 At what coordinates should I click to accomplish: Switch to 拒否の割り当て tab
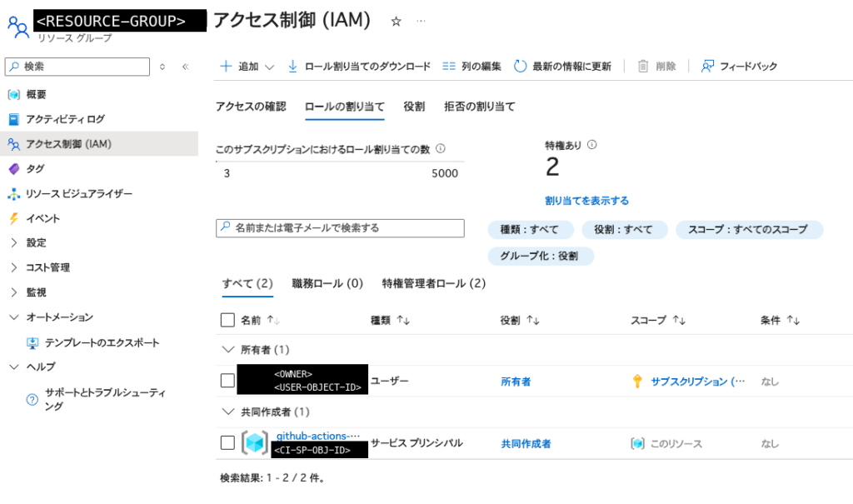[480, 107]
